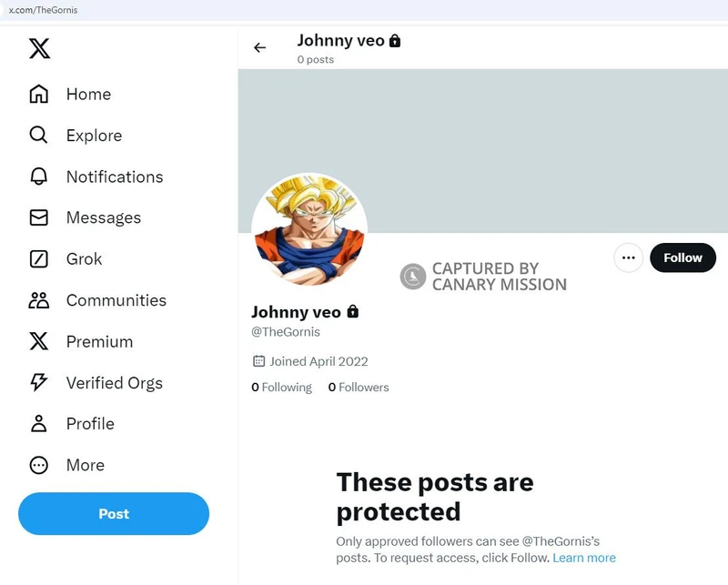Click the X logo in the sidebar

point(39,48)
